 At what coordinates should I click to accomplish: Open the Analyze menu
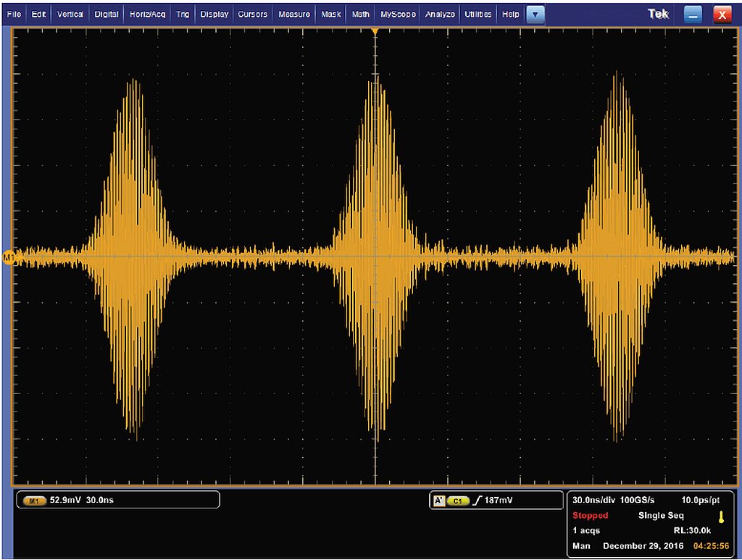tap(440, 14)
